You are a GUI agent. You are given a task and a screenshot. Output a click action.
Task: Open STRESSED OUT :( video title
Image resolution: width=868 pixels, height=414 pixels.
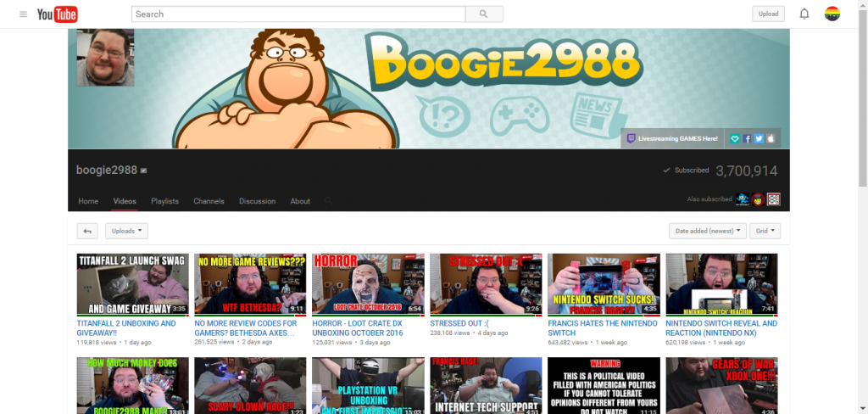(x=459, y=323)
